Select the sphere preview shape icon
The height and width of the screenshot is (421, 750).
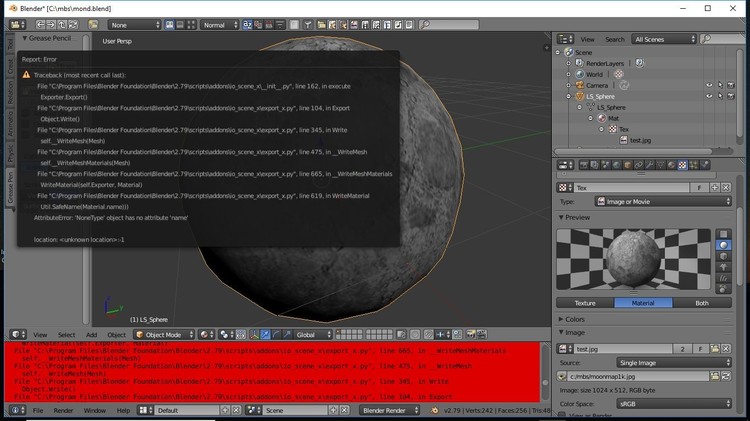pyautogui.click(x=724, y=244)
